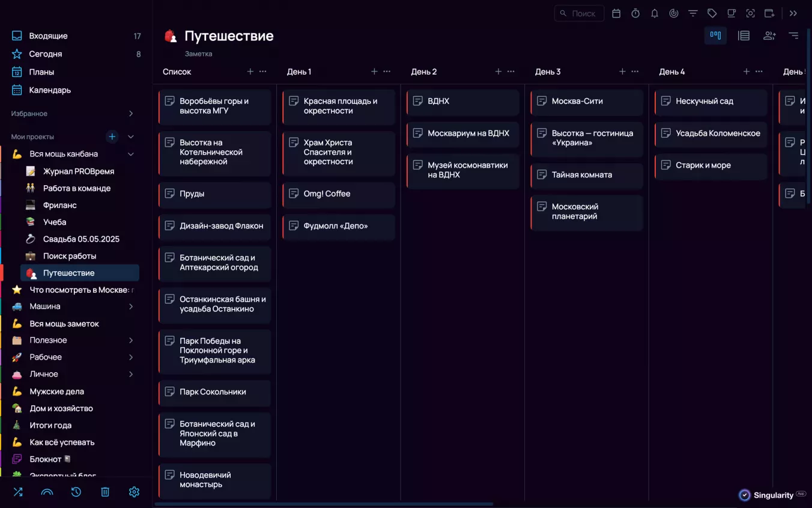Select Путешествие in sidebar
812x508 pixels.
tap(79, 273)
